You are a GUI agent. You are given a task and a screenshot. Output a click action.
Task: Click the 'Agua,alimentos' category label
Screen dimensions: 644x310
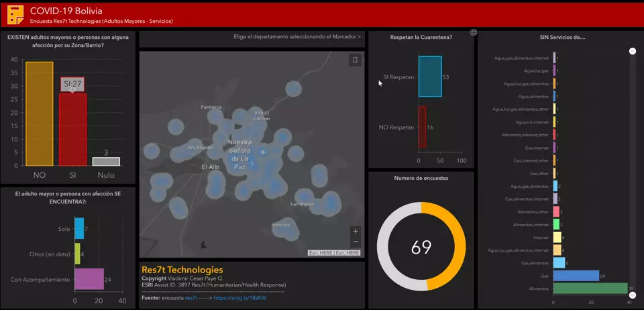click(535, 97)
